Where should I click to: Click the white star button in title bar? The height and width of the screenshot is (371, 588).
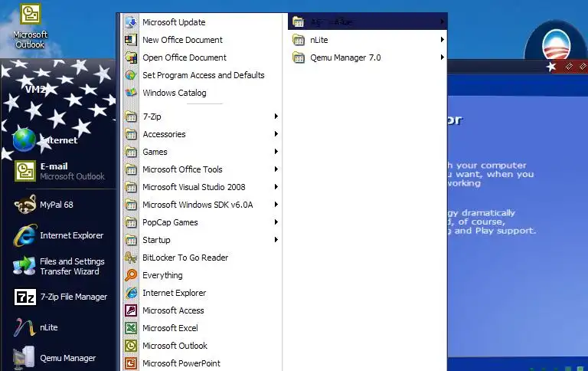[551, 67]
